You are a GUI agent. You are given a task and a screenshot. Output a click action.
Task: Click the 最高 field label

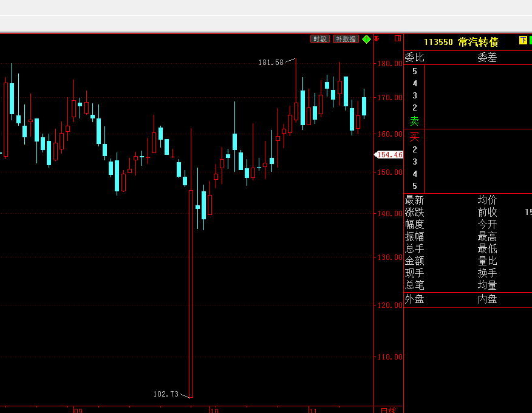coord(487,236)
